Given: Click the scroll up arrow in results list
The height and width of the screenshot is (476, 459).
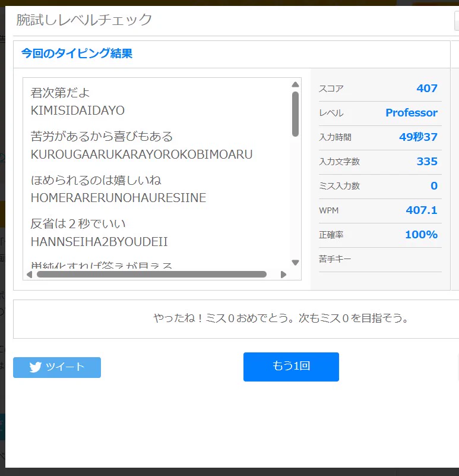Looking at the screenshot, I should click(295, 84).
